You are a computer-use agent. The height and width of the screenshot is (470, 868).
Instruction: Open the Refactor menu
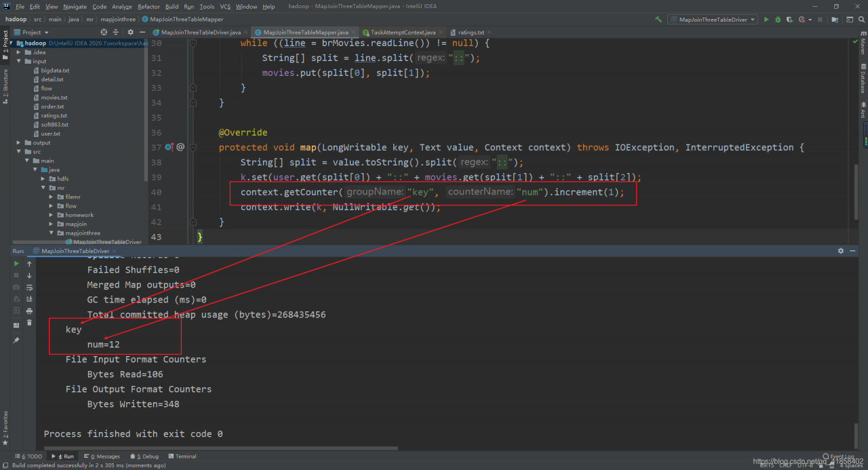(149, 6)
